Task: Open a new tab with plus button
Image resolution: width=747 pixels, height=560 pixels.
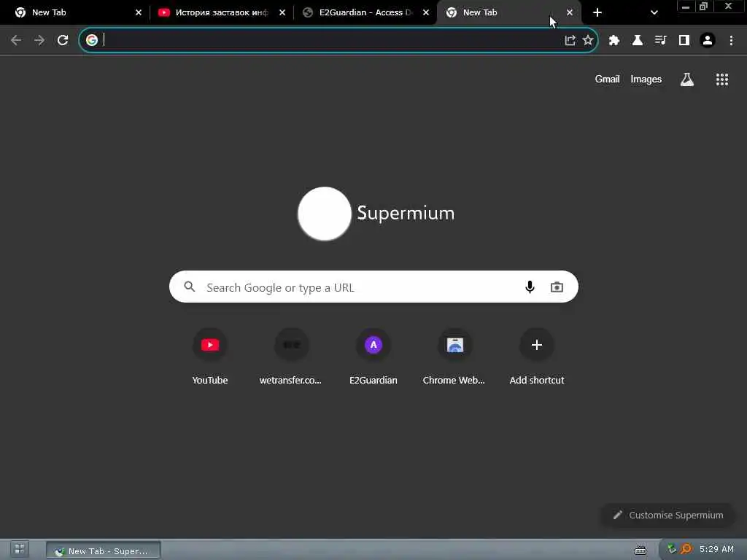Action: pyautogui.click(x=597, y=12)
